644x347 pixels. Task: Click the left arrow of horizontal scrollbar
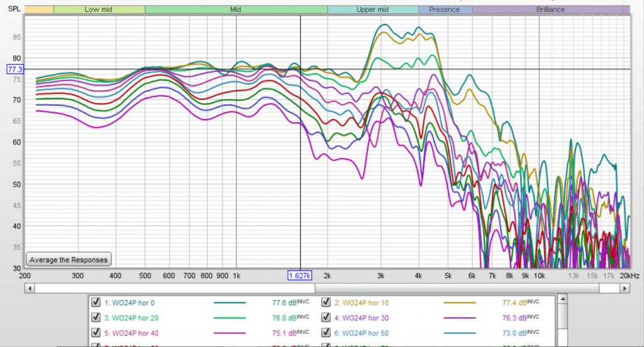click(x=29, y=289)
